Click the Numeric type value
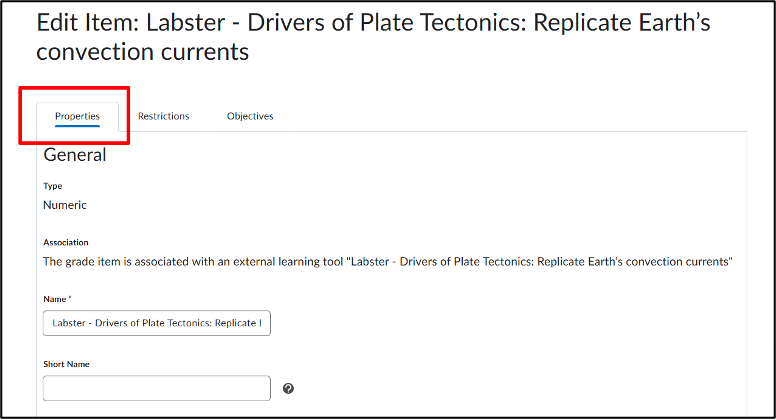The image size is (776, 420). [x=65, y=205]
